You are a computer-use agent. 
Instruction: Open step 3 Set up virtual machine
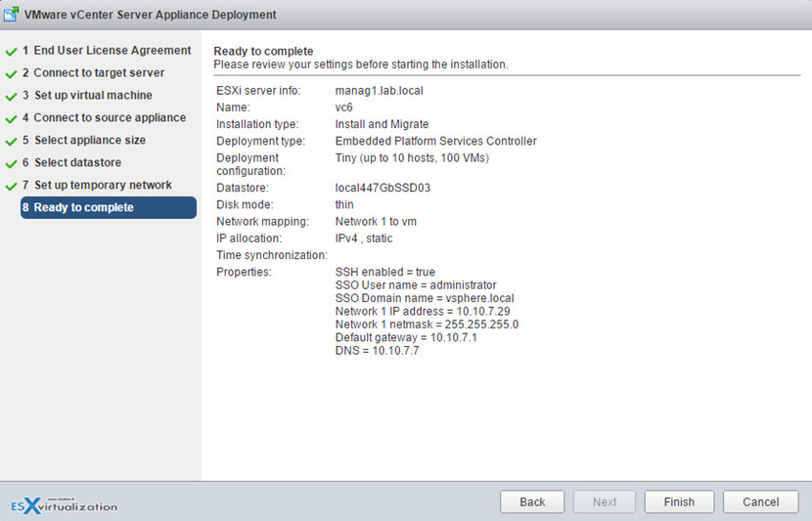87,95
